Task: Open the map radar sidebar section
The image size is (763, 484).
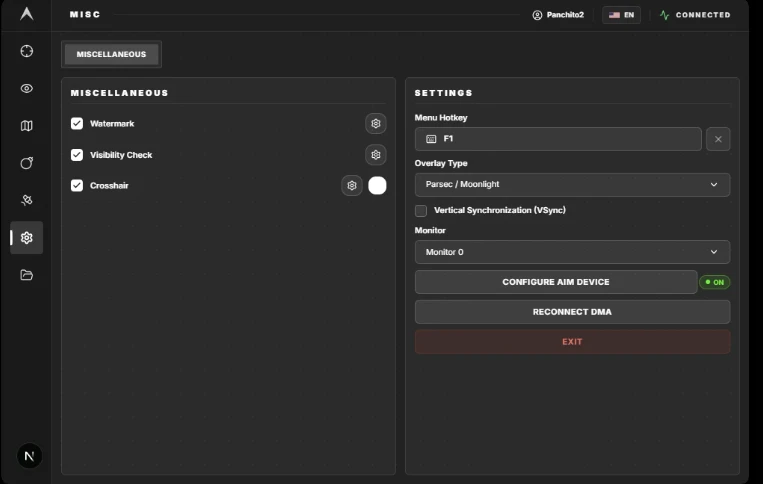Action: tap(27, 126)
